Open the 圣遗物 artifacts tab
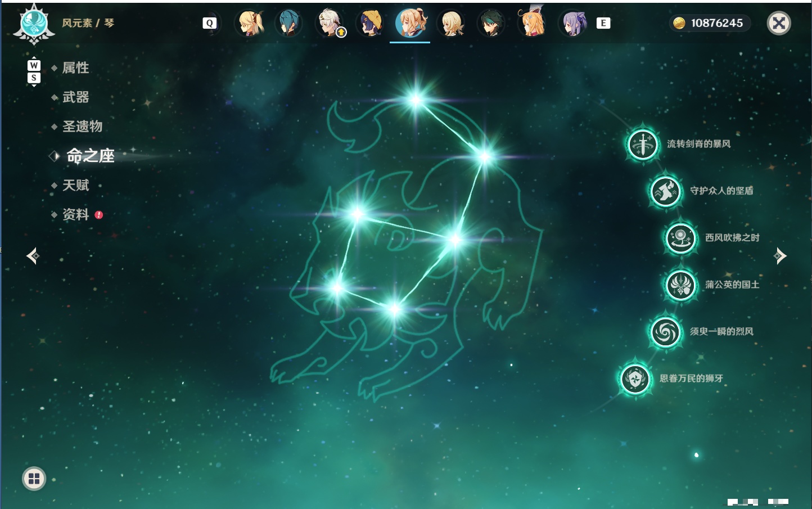 (x=82, y=127)
